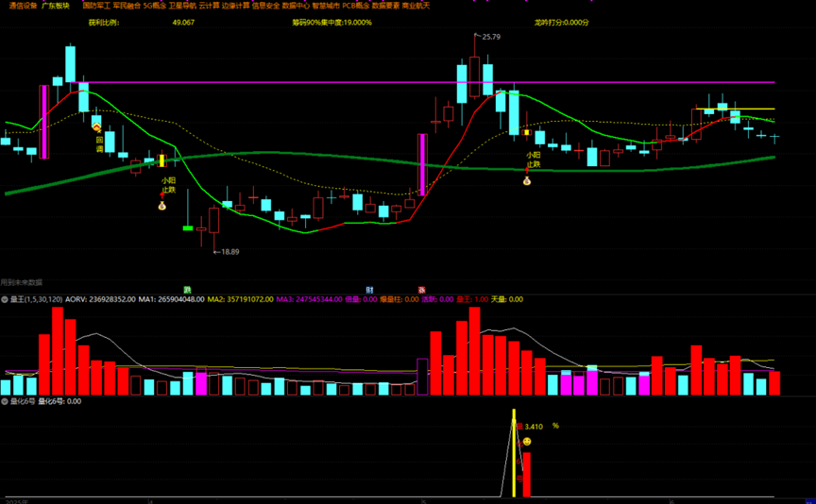Click the 18.89 low price label

[x=228, y=252]
